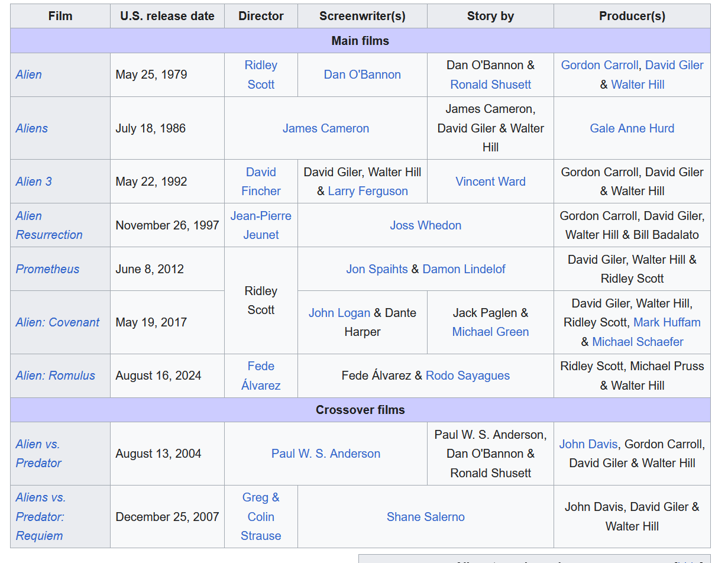Screen dimensions: 728x563
Task: Click the Film column header
Action: coord(60,16)
